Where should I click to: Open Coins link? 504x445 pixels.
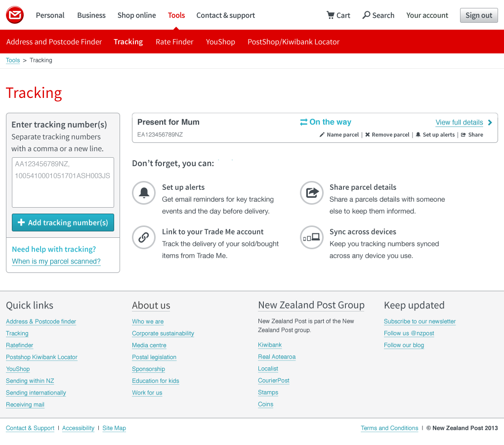coord(265,404)
